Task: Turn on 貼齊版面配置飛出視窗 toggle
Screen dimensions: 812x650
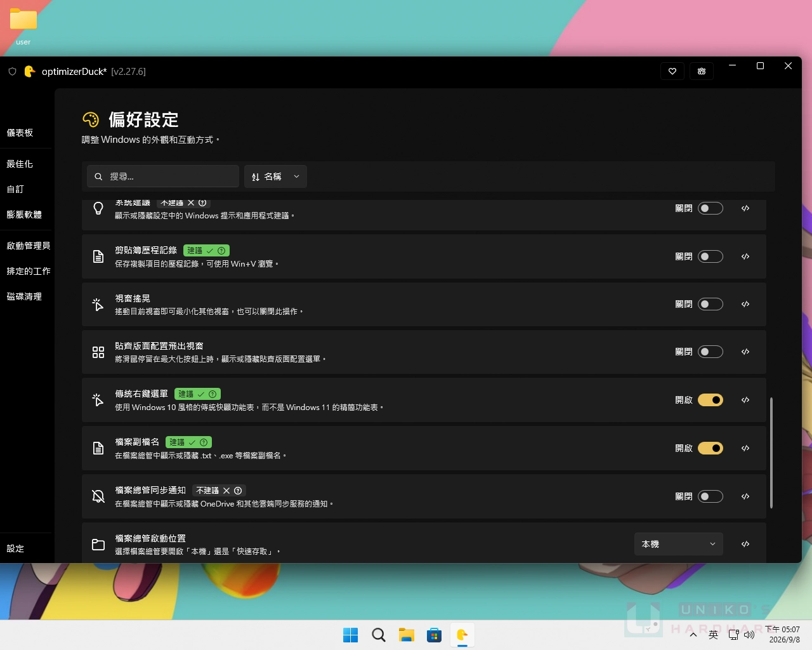Action: point(710,352)
